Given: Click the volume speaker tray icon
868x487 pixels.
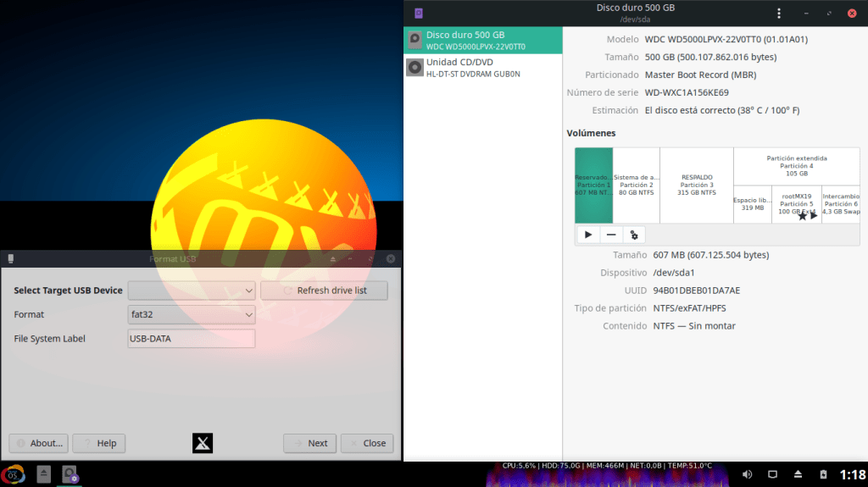Looking at the screenshot, I should [x=747, y=473].
